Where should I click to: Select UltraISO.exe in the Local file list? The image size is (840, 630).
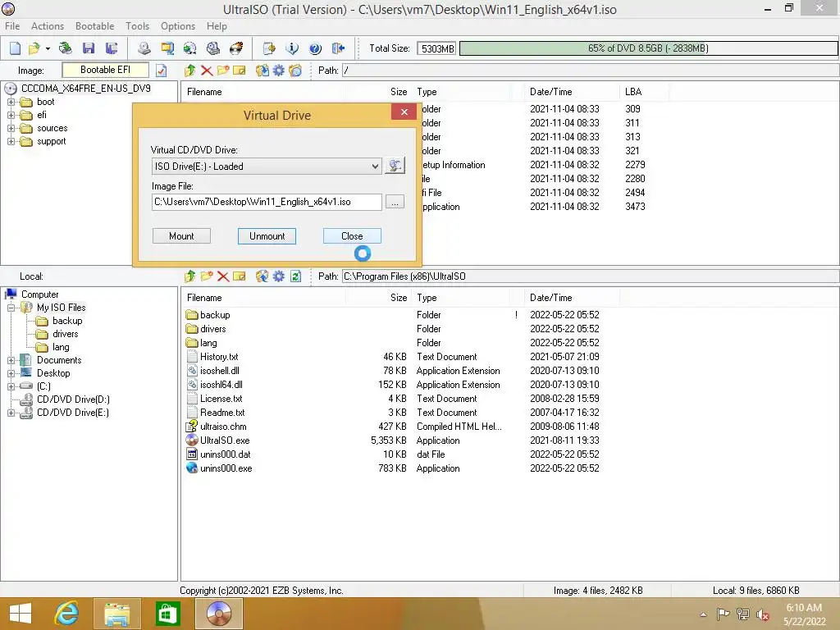click(225, 441)
